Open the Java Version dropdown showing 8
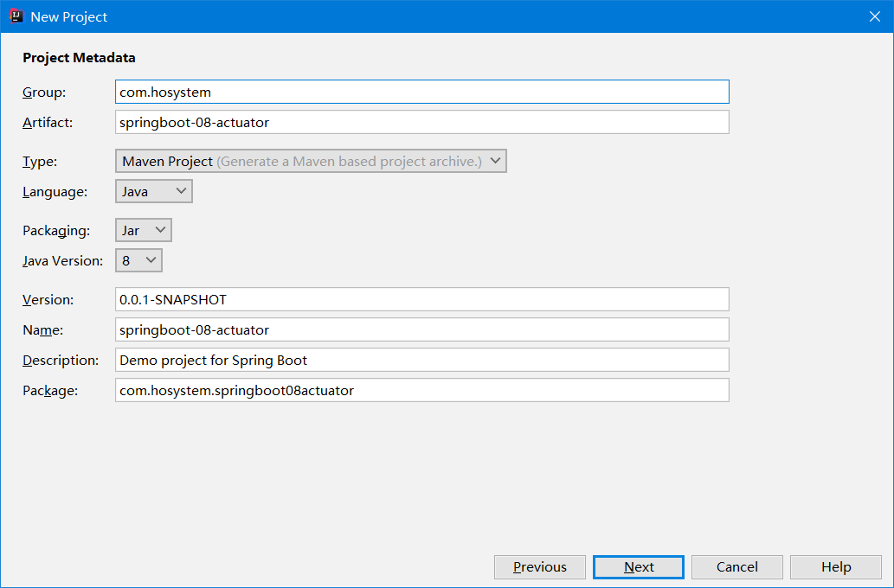Screen dimensions: 894x588 pyautogui.click(x=138, y=260)
